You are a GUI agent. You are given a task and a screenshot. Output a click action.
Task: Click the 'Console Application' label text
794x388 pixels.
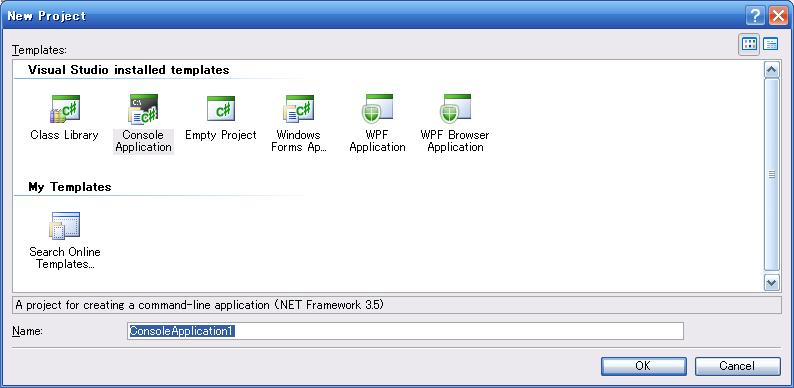[x=143, y=141]
